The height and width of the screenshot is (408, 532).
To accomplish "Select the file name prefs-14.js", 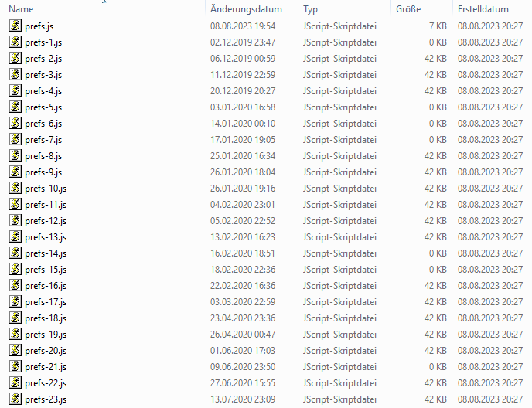I will point(46,253).
